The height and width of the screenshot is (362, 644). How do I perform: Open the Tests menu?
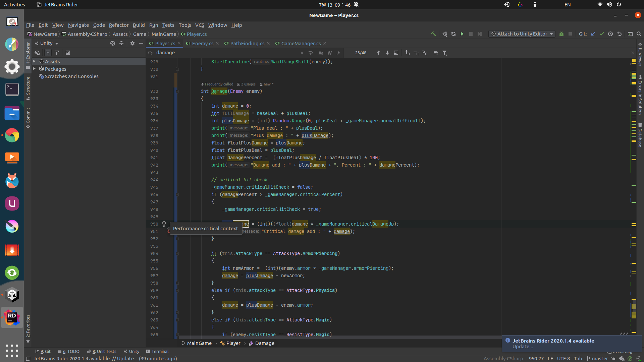168,25
